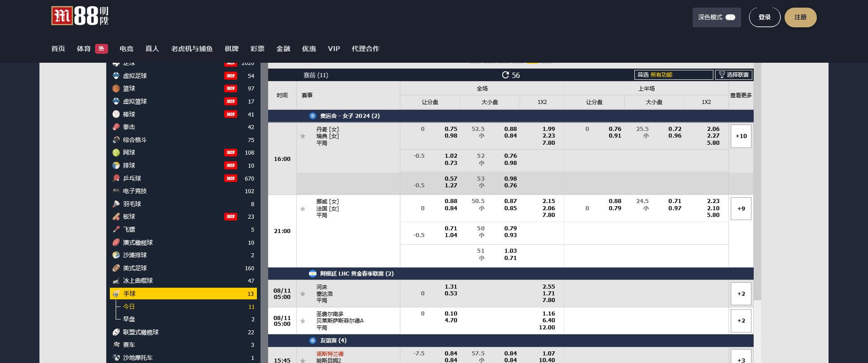Select the 美式足球 icon

pos(116,268)
